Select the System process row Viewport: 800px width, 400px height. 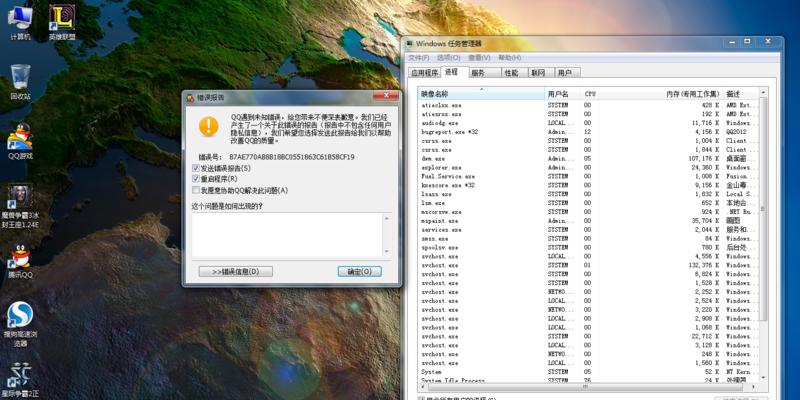pos(588,372)
